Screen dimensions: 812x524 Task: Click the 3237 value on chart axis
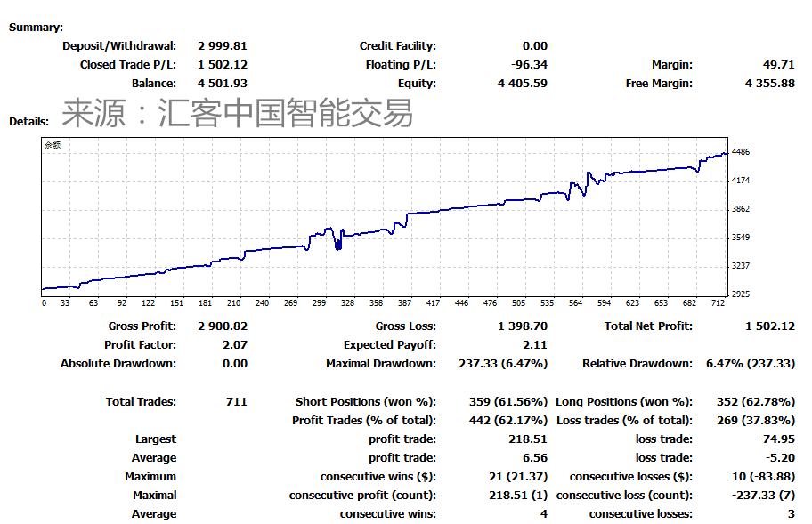(741, 266)
